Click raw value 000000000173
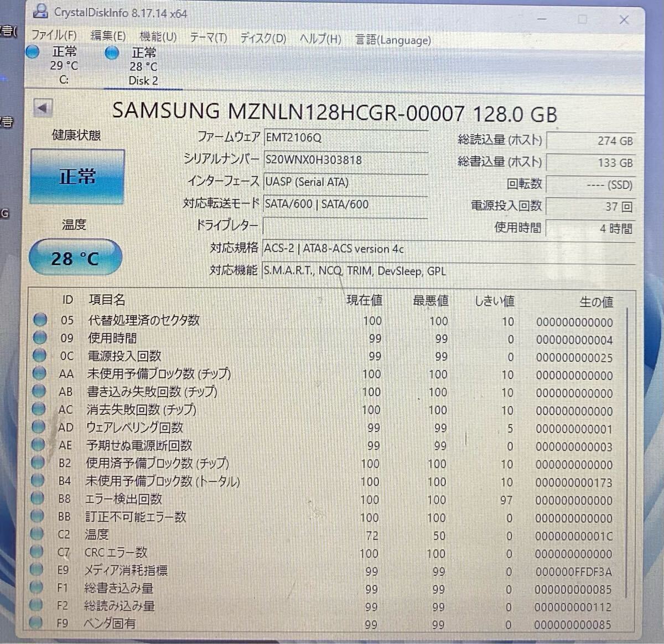The width and height of the screenshot is (664, 644). point(574,482)
